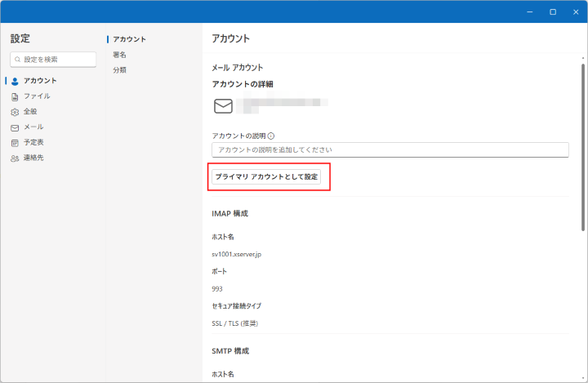Image resolution: width=588 pixels, height=383 pixels.
Task: Click the アカウントの説明 input field
Action: (x=390, y=149)
